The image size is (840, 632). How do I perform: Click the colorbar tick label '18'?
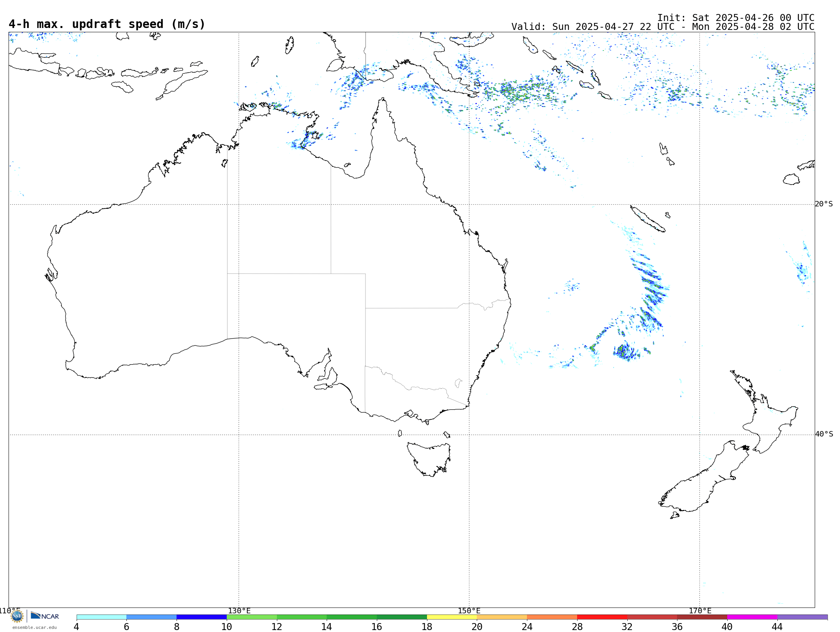pos(427,627)
